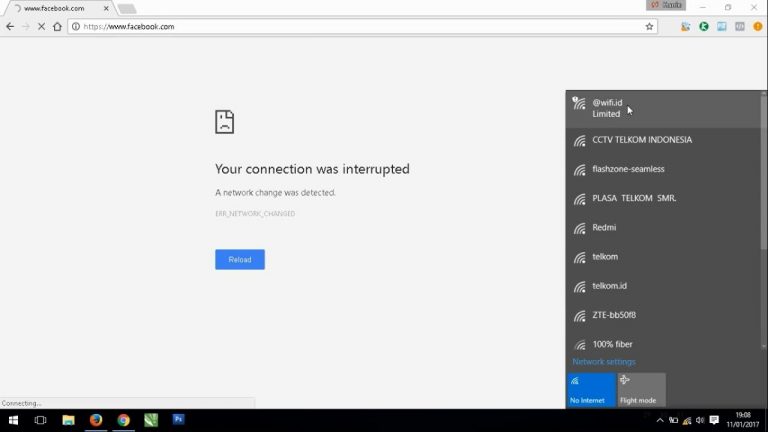Click the sad page error icon
This screenshot has width=768, height=432.
pos(224,121)
